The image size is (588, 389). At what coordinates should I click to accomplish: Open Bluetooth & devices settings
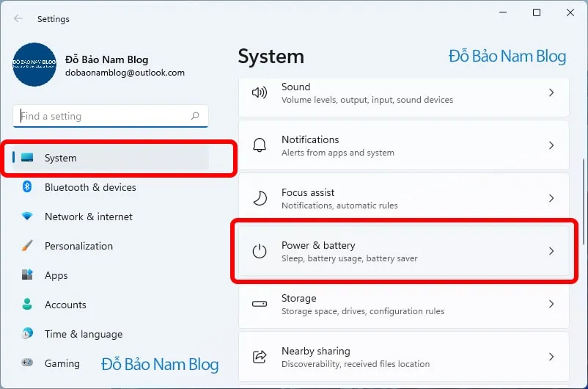pos(111,187)
